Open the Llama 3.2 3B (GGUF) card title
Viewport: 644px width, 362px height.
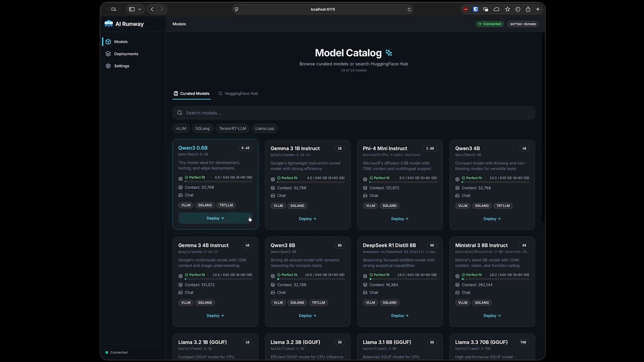(x=295, y=342)
